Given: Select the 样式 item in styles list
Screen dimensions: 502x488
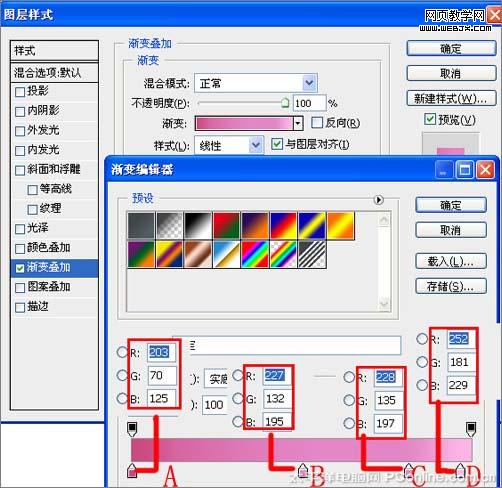Looking at the screenshot, I should tap(54, 51).
